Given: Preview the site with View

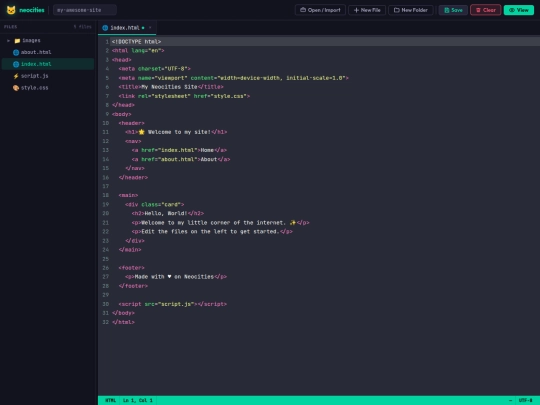Looking at the screenshot, I should pyautogui.click(x=519, y=10).
